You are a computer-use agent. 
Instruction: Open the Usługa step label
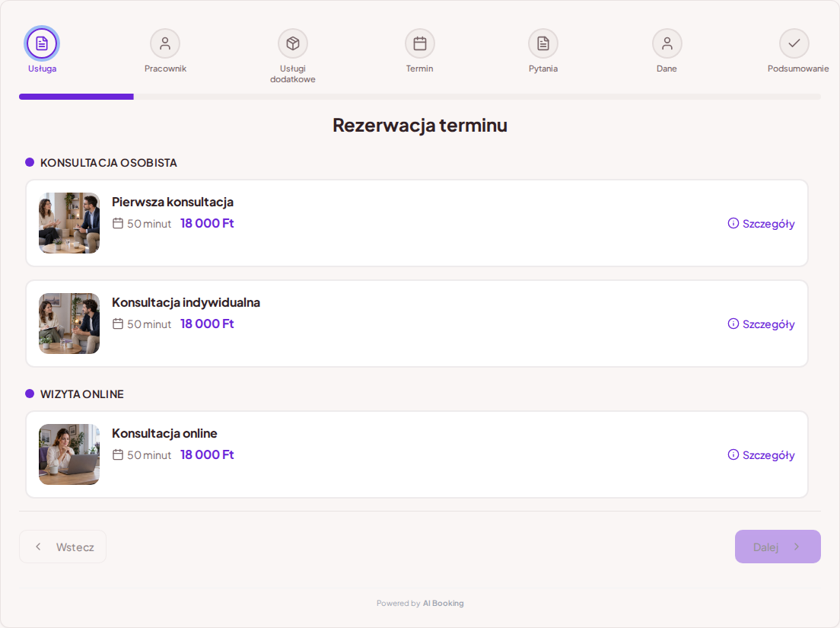pos(43,69)
